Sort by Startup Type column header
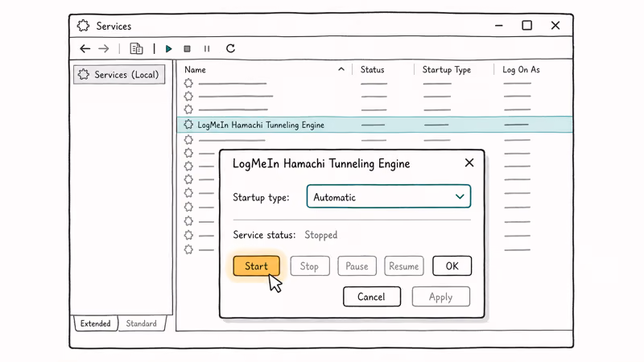644x362 pixels. [447, 70]
